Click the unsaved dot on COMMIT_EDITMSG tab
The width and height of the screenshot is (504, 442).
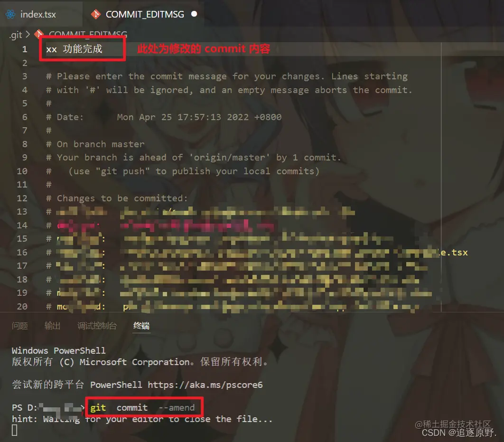(x=194, y=14)
